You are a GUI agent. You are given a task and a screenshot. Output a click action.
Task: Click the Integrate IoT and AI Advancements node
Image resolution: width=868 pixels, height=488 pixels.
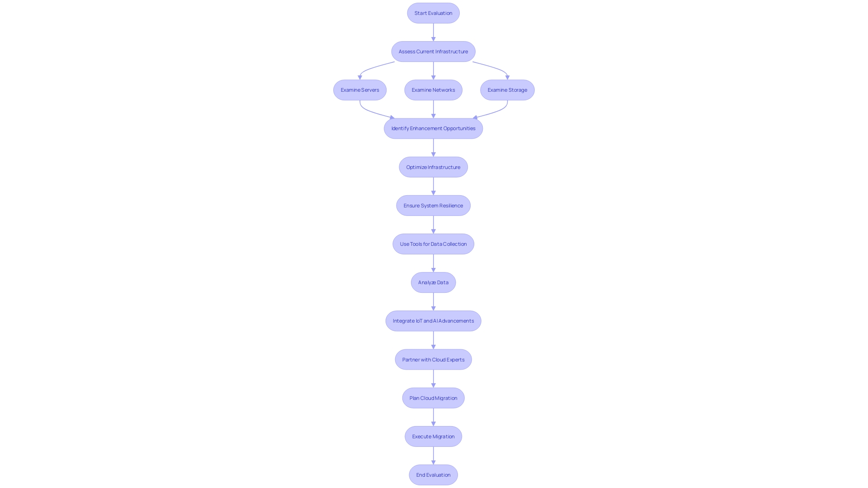click(434, 320)
